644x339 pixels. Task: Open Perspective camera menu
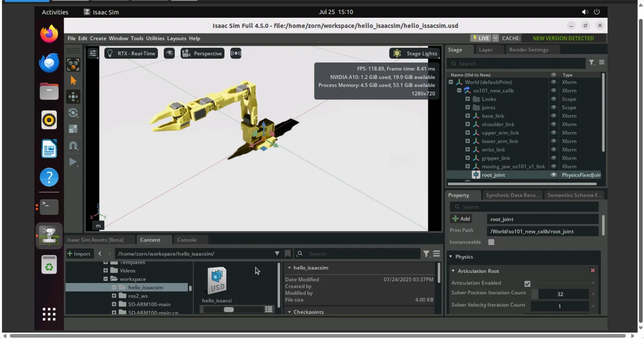point(202,53)
